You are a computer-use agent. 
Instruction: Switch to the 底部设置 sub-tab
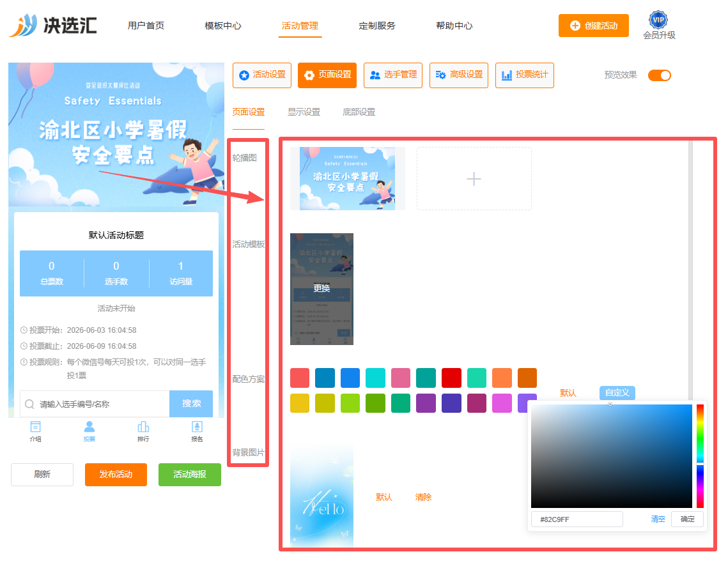[359, 112]
